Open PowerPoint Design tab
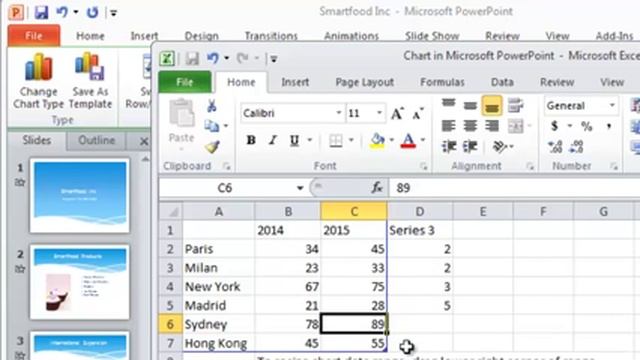Viewport: 640px width, 360px height. pyautogui.click(x=201, y=36)
